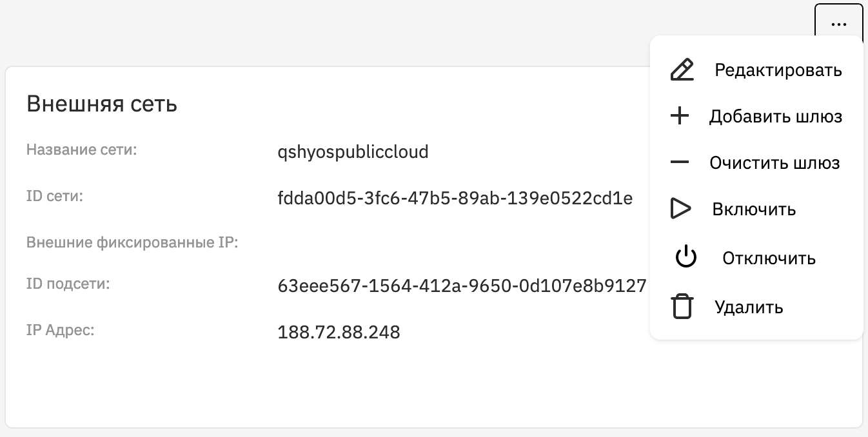Click the network name qshyospubliccloud
The width and height of the screenshot is (868, 437).
coord(353,152)
